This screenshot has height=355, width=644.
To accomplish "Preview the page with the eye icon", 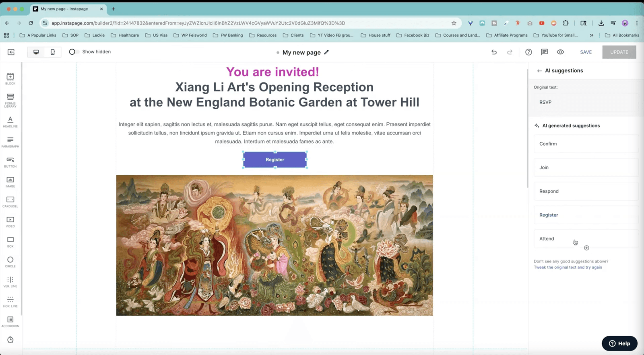I will coord(560,52).
